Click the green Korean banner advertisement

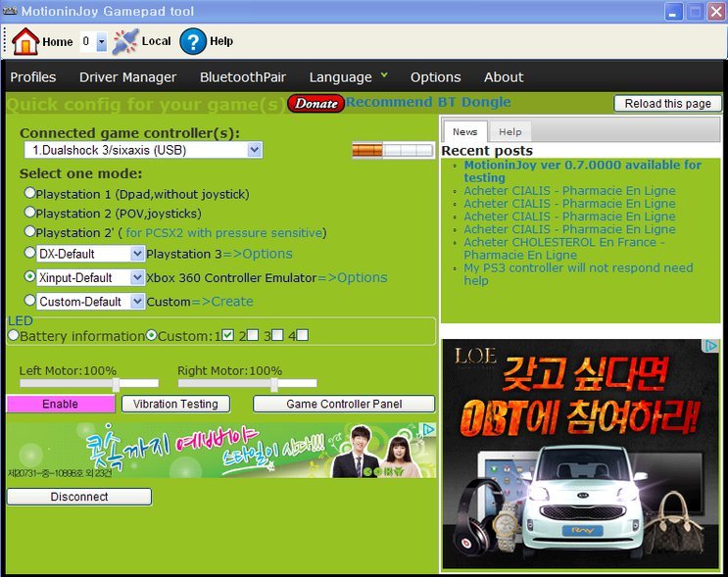point(221,451)
